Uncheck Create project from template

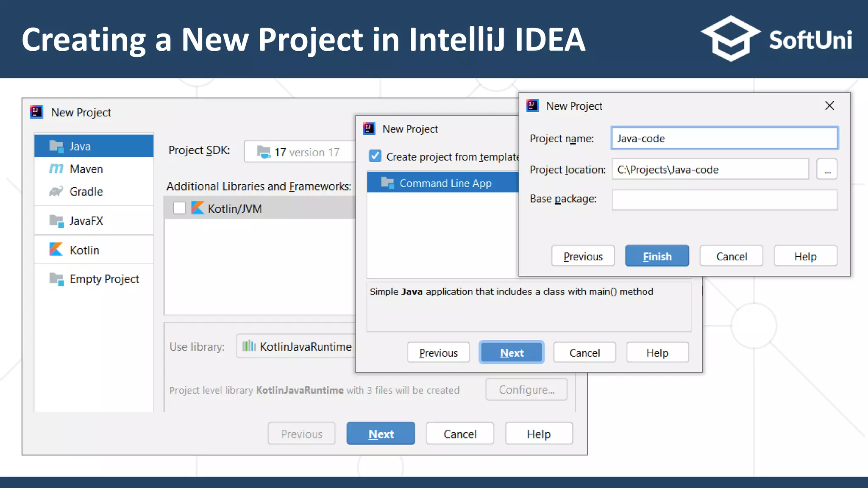coord(375,156)
